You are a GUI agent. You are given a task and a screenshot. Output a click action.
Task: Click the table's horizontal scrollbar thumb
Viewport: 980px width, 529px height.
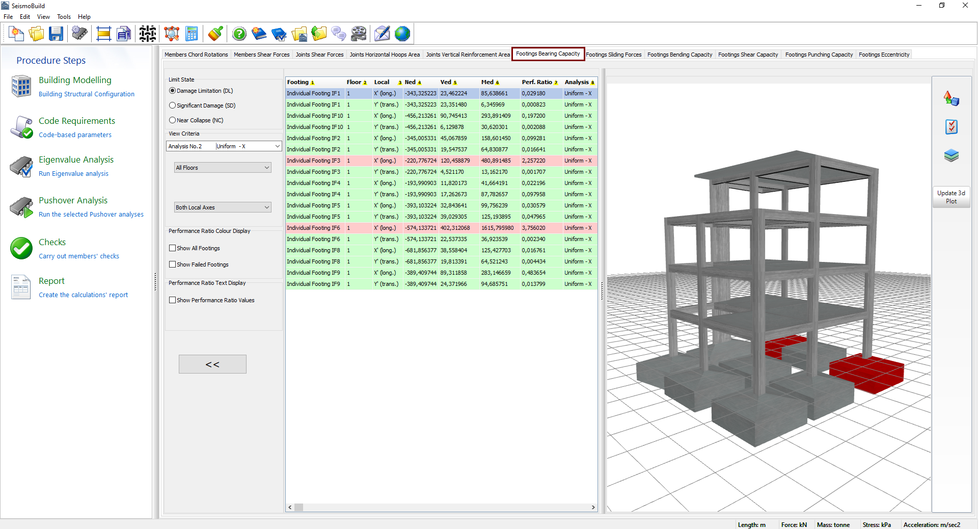[x=299, y=507]
